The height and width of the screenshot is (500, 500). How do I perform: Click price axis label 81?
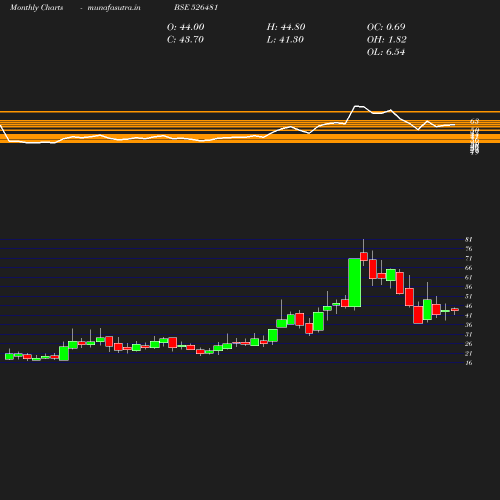[469, 239]
